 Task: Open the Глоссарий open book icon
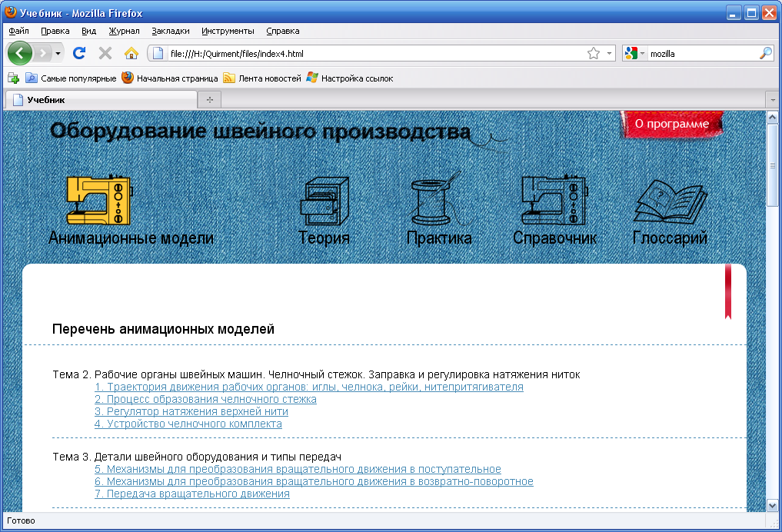point(670,201)
